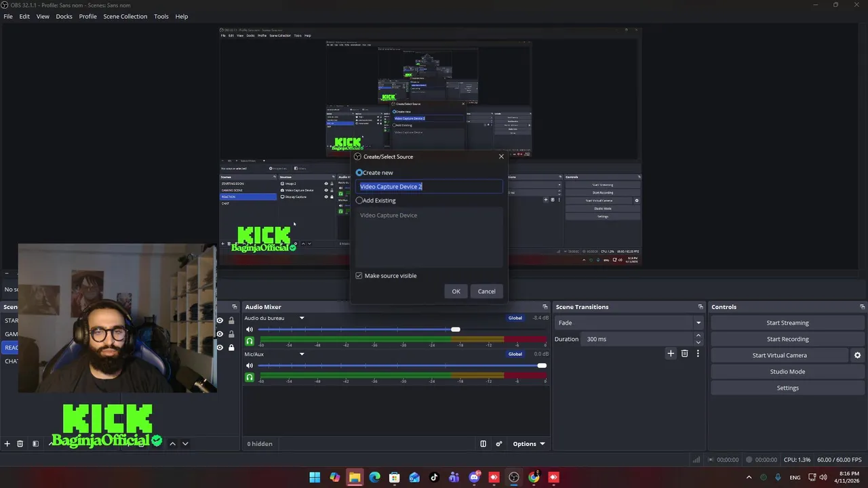
Task: Lock the middle source padlock
Action: point(231,334)
